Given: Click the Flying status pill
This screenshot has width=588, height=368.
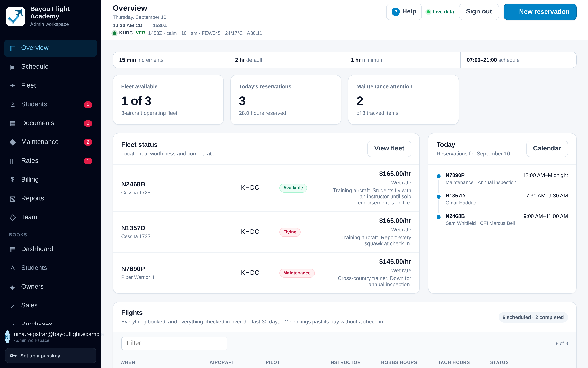Looking at the screenshot, I should [290, 232].
